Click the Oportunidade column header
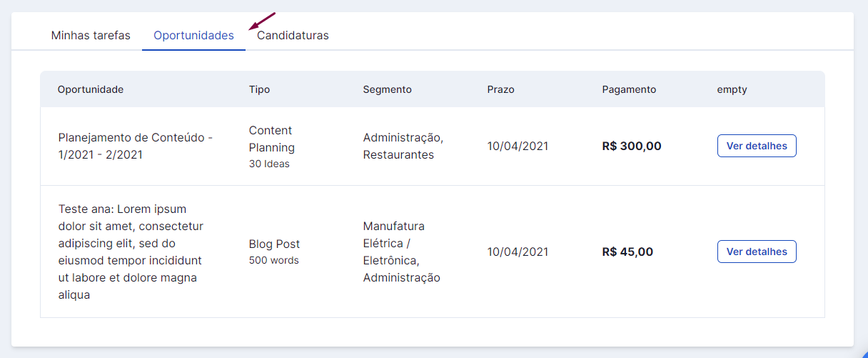 pos(91,89)
